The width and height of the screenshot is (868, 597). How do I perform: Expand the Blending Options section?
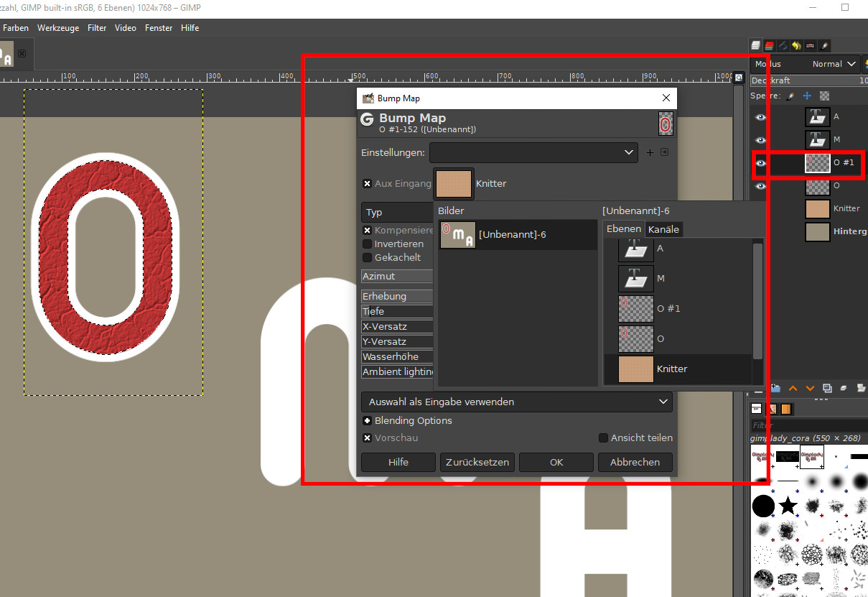coord(368,421)
